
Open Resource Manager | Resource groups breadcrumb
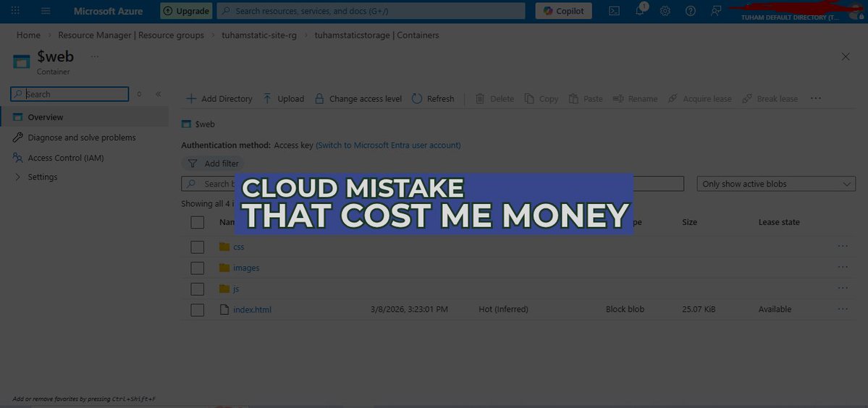click(130, 35)
